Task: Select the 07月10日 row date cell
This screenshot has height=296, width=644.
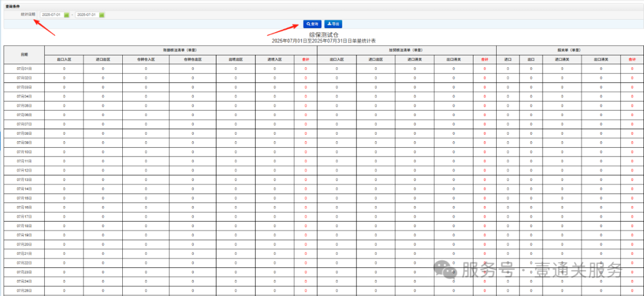Action: point(24,152)
